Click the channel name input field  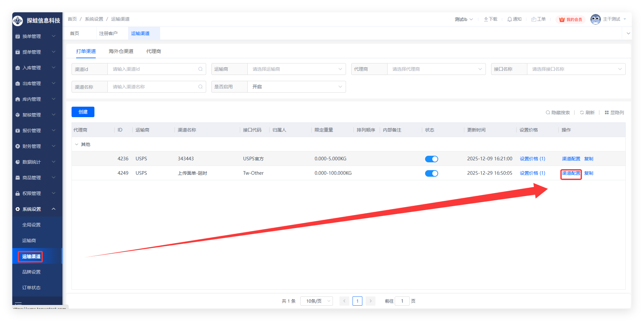[154, 87]
